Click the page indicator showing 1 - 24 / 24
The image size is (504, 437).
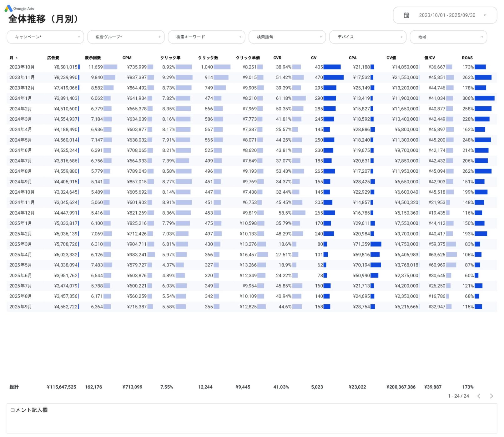click(458, 396)
